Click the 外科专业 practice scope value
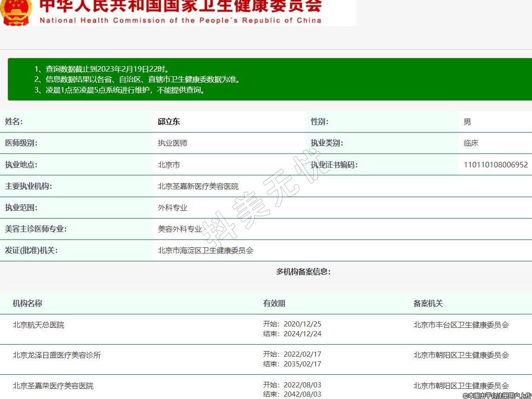532x399 pixels. (x=172, y=207)
